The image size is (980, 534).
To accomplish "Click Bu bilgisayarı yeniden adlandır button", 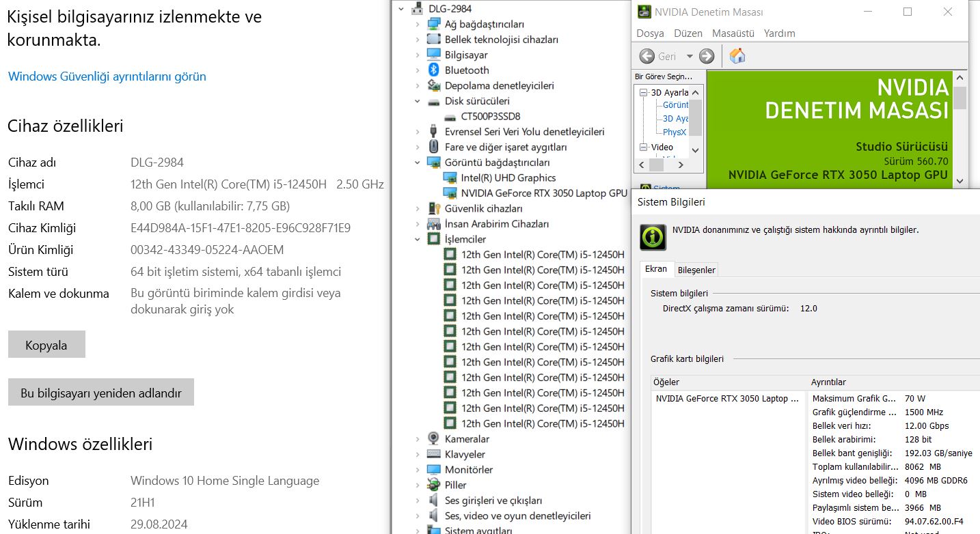I will pyautogui.click(x=101, y=393).
